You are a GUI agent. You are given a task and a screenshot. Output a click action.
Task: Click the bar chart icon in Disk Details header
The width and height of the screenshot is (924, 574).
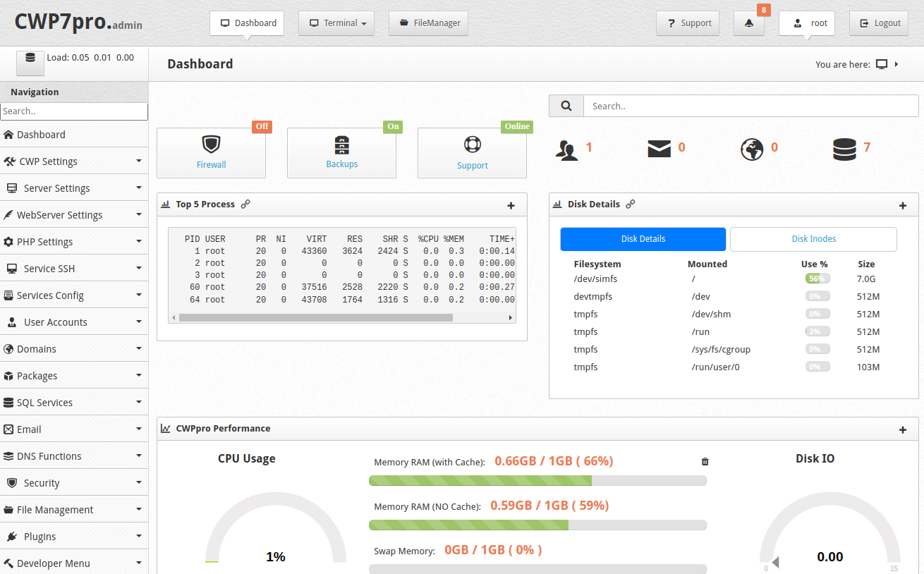(x=557, y=204)
